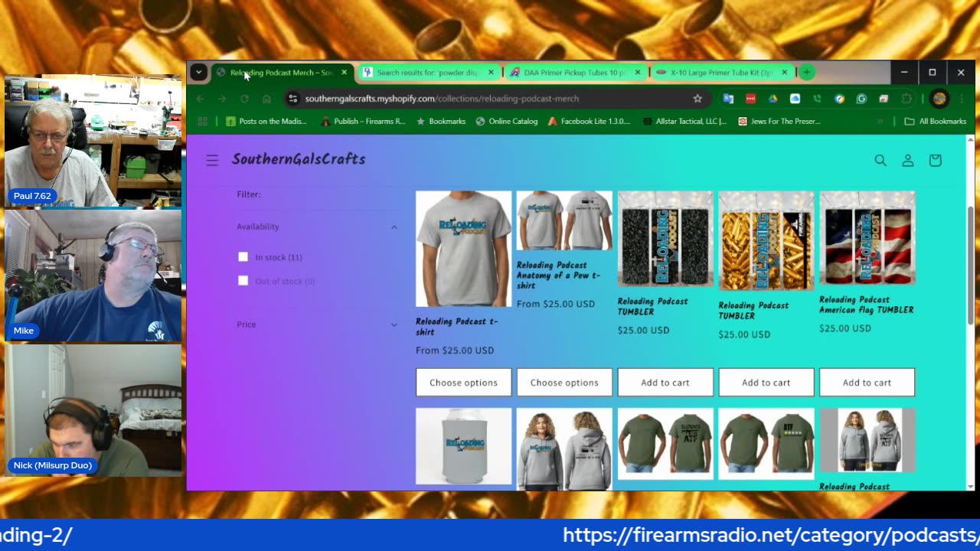Open the Online Catalog bookmark
Screen dimensions: 980x551
click(x=506, y=121)
